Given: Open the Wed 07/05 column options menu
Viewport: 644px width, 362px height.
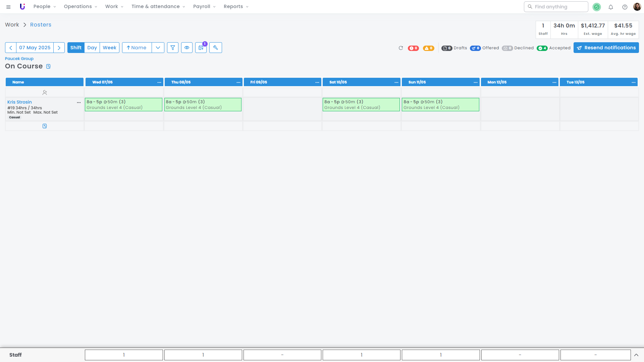Looking at the screenshot, I should 159,82.
